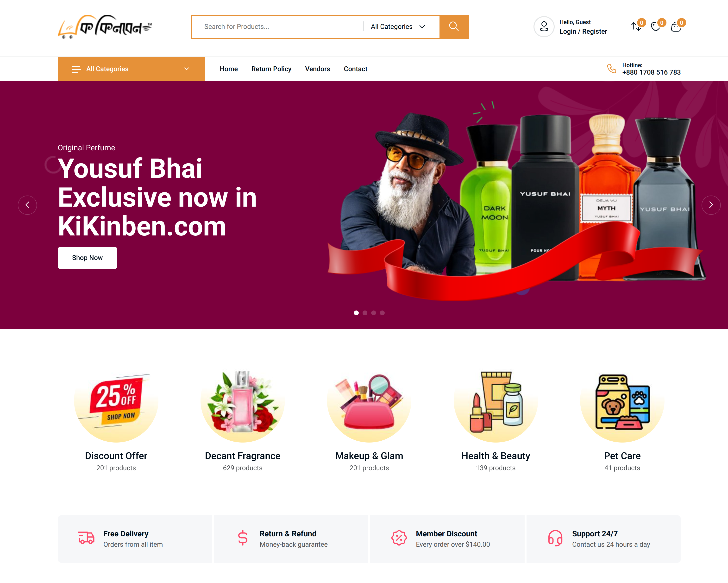Click the Support 24/7 headset icon
728x583 pixels.
(x=555, y=538)
